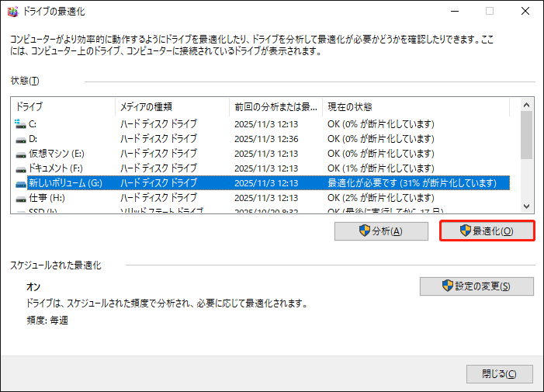Open 設定の変更(S) schedule settings
Viewport: 544px width, 392px height.
tap(476, 286)
